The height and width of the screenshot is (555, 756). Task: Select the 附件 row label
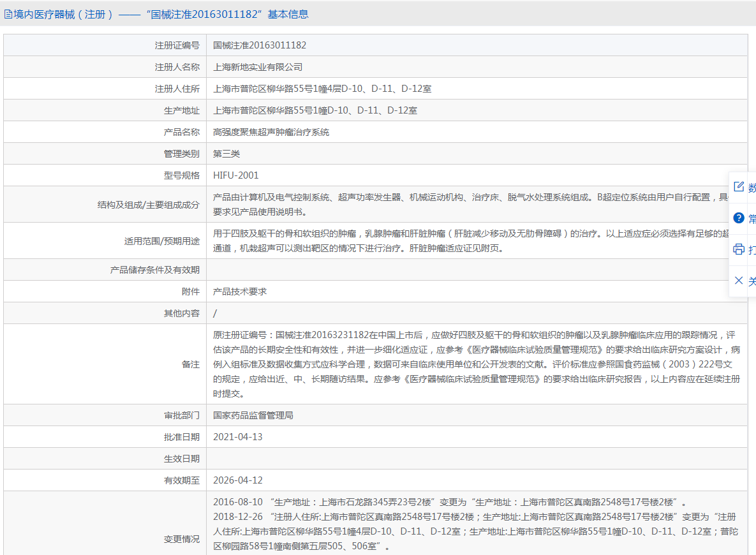tap(191, 292)
